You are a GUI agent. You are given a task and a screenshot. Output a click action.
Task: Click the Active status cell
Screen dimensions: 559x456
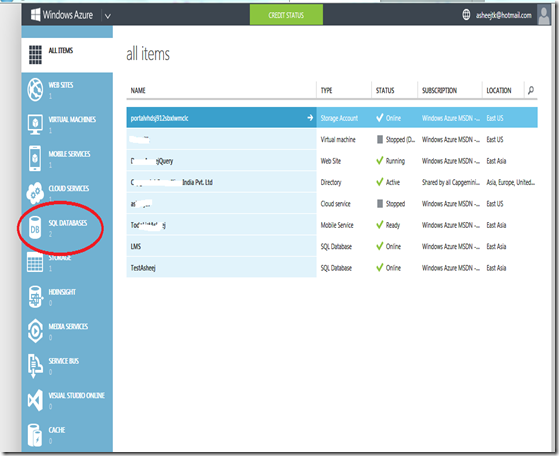tap(388, 182)
